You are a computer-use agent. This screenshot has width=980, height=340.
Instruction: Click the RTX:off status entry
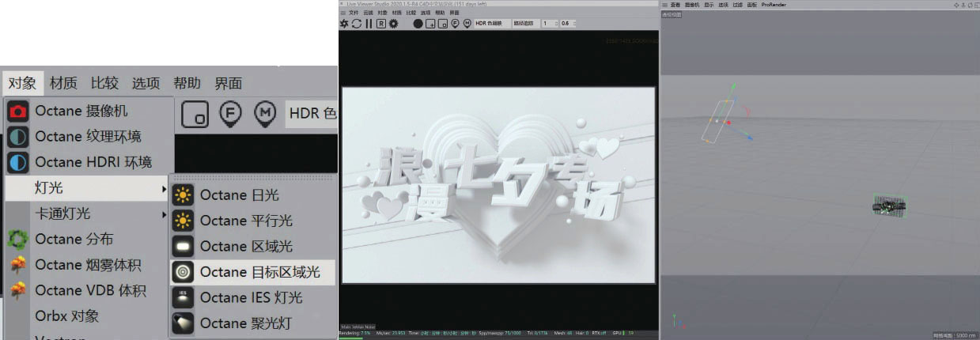pos(599,333)
